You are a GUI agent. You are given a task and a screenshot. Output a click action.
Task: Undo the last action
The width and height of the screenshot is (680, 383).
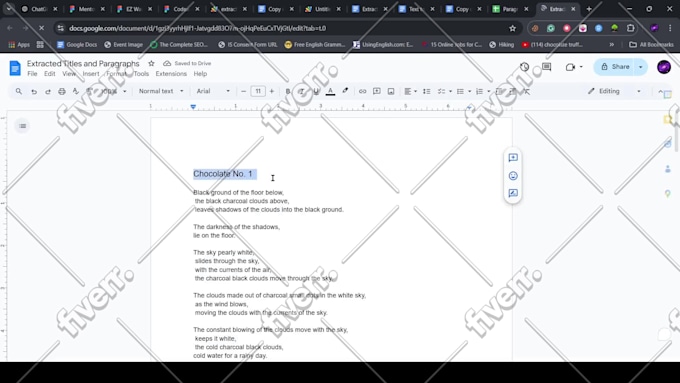(x=33, y=91)
